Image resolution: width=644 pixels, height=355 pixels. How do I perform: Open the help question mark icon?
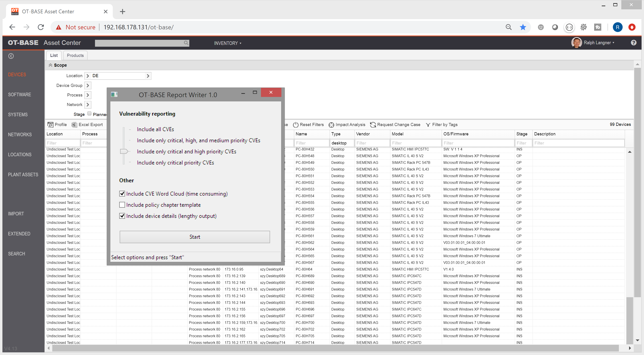click(x=633, y=43)
